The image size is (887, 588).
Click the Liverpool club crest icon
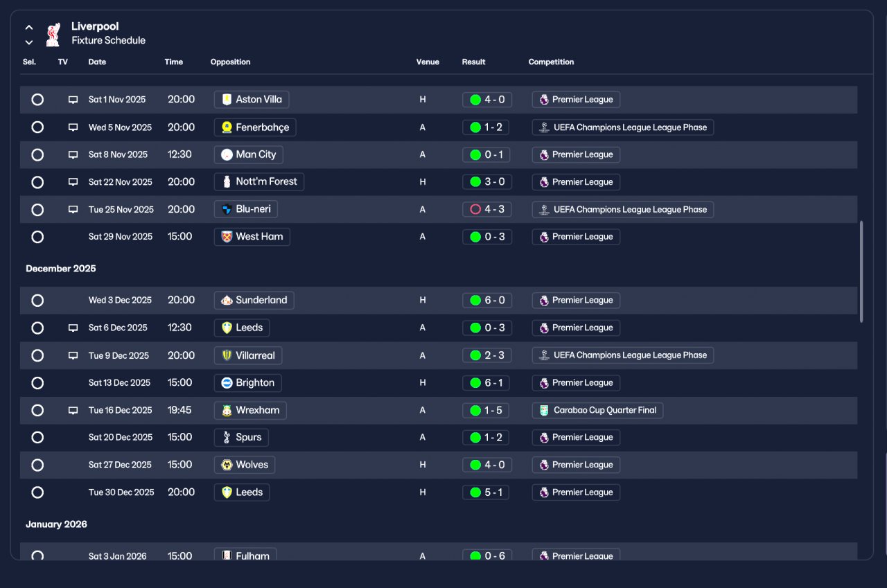click(x=53, y=34)
